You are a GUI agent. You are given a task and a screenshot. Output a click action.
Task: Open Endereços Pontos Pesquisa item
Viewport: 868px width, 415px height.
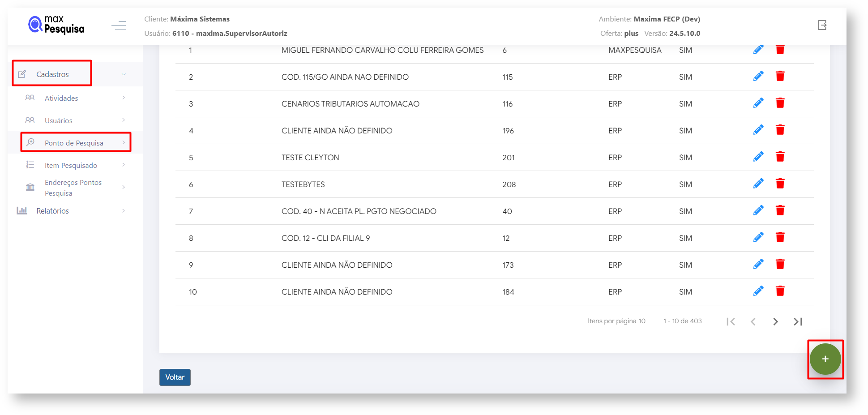coord(73,188)
